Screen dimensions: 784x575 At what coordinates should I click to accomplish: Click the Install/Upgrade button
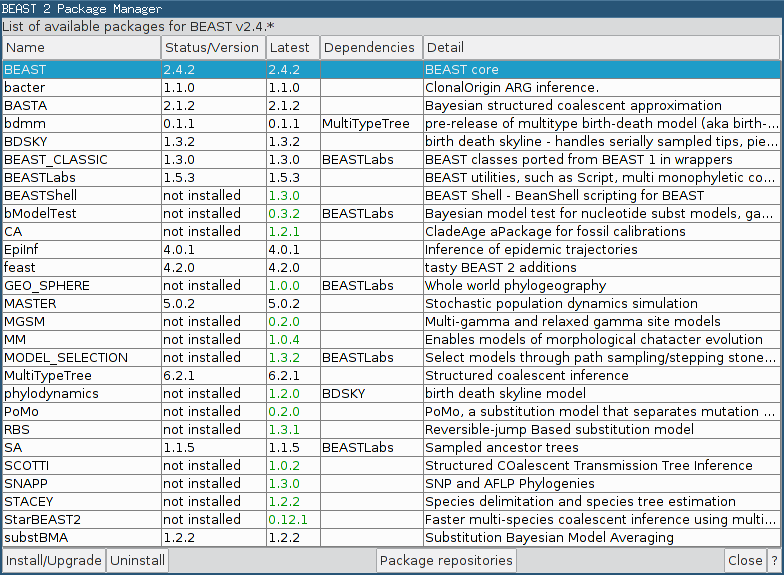[54, 560]
